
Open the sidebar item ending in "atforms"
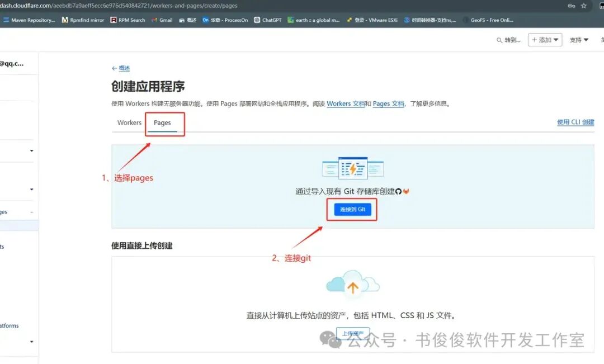[10, 325]
